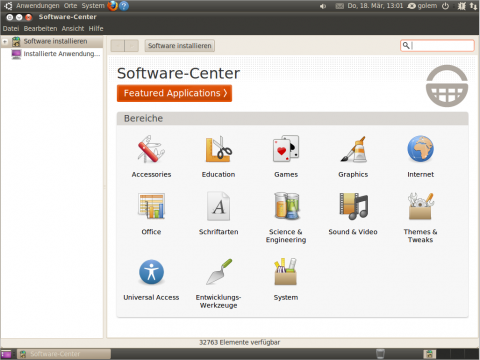Click the mail envelope indicator
The height and width of the screenshot is (360, 480).
(339, 6)
